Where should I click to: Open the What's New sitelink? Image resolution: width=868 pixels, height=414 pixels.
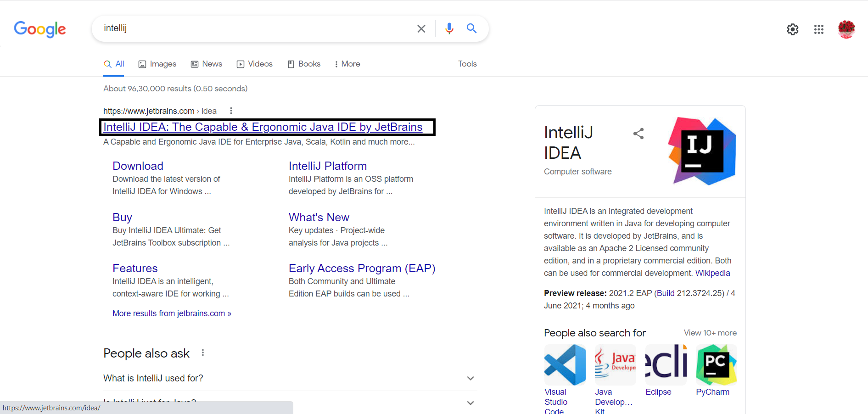[319, 217]
